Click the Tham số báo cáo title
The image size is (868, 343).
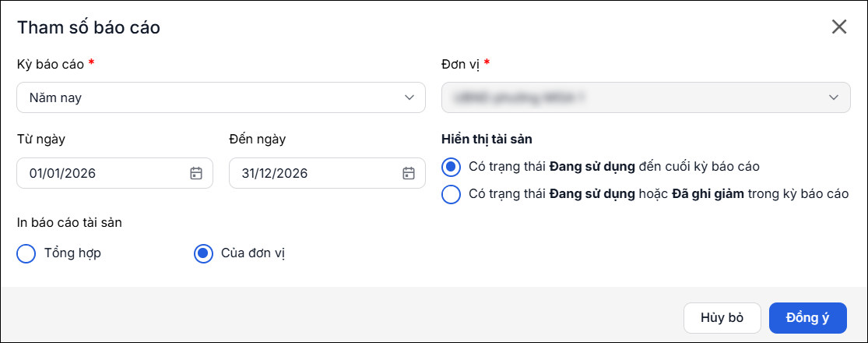[x=89, y=27]
